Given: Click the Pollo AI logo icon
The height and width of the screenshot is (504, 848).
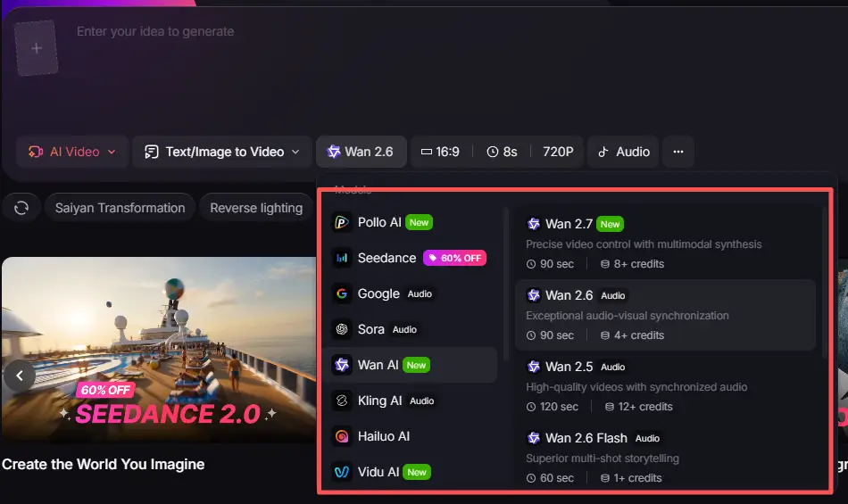Looking at the screenshot, I should pyautogui.click(x=342, y=222).
